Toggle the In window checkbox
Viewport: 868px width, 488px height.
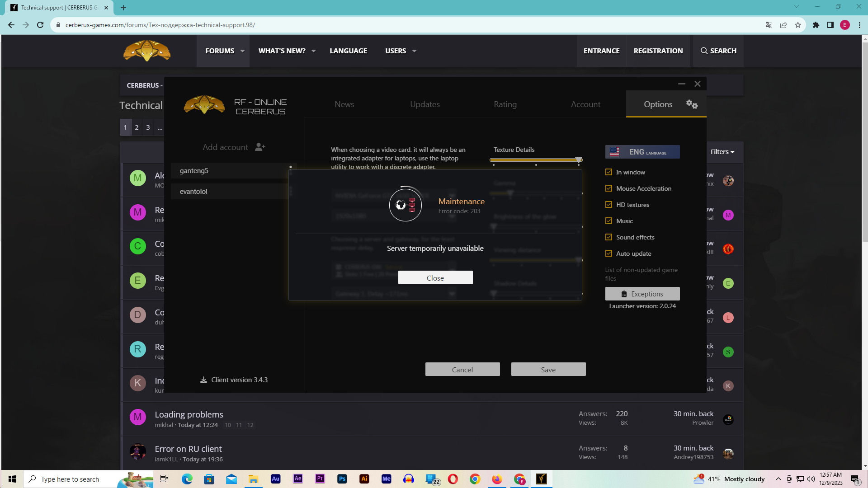pos(609,172)
